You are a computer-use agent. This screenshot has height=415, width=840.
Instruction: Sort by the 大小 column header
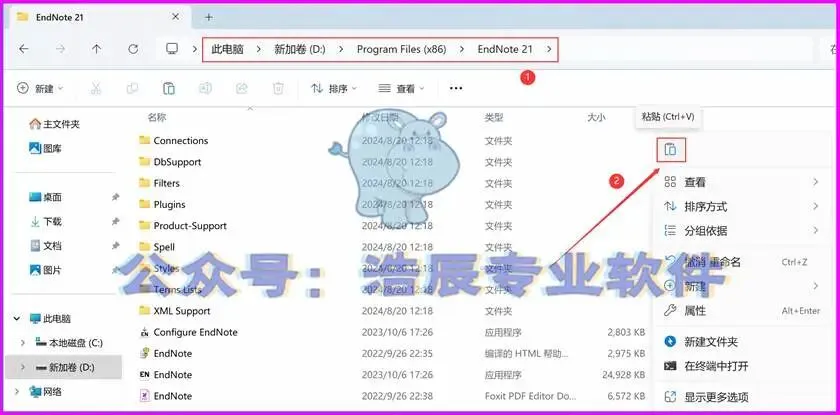(596, 117)
